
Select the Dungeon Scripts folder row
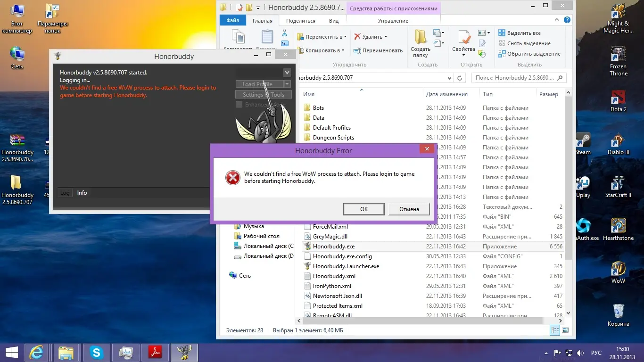333,138
